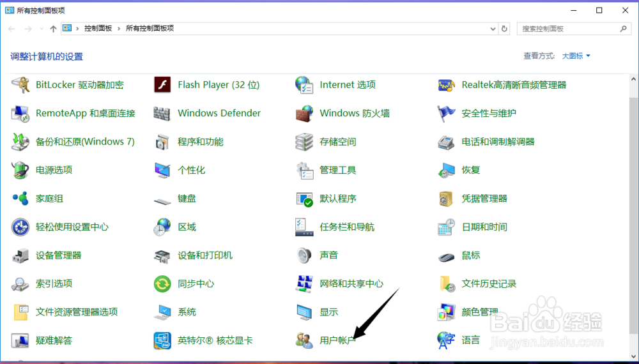Expand chevron before 控制面板 breadcrumb
Screen dimensions: 639x364
click(x=77, y=29)
